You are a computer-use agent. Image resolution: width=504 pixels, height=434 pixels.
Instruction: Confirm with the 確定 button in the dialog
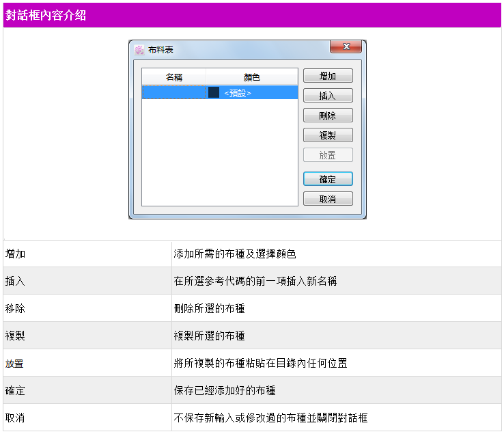[x=328, y=179]
